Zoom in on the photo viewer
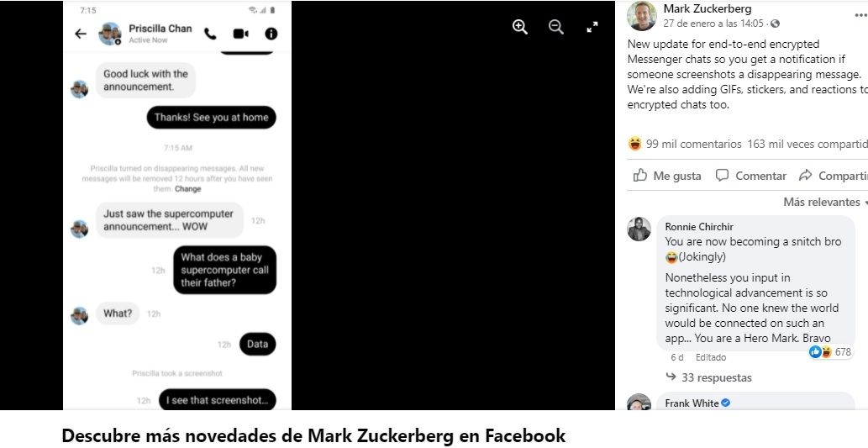Screen dimensions: 868x448 pos(520,27)
